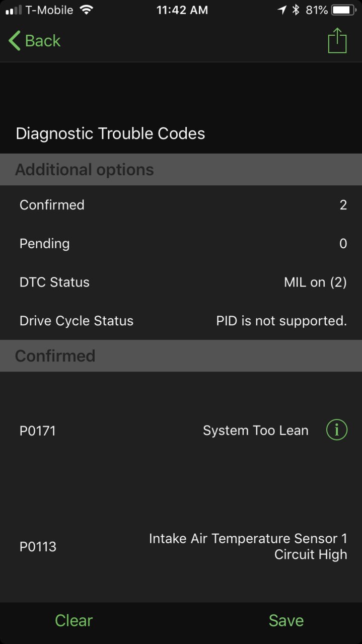Tap the battery icon in status bar

pos(344,10)
